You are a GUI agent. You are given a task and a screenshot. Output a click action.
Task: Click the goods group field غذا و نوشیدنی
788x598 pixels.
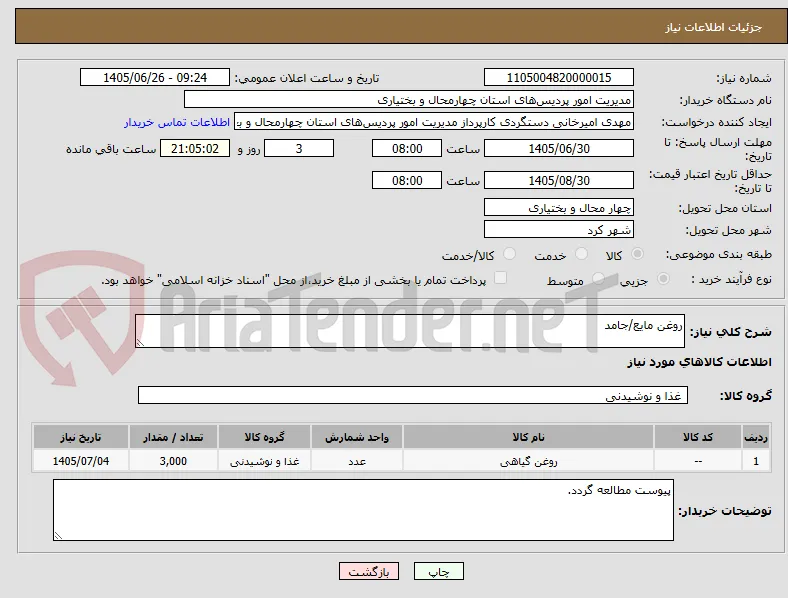[413, 395]
